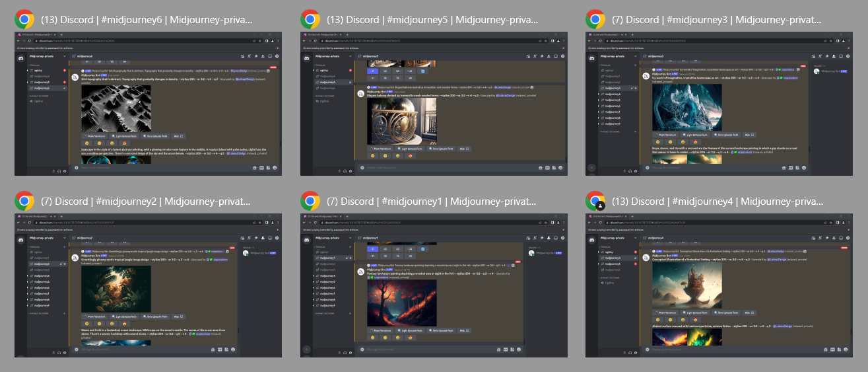Click user settings gear in #midjourney4 window
Viewport: 868px width, 372px height.
636,352
